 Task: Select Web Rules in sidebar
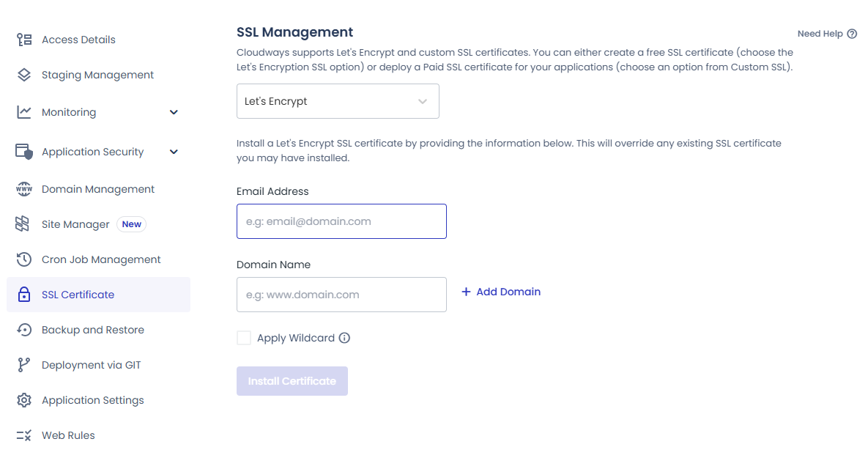click(x=68, y=435)
